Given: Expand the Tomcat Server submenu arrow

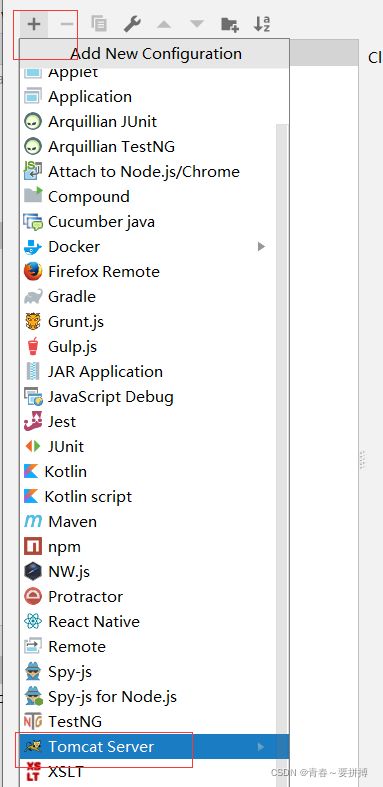Looking at the screenshot, I should click(261, 747).
